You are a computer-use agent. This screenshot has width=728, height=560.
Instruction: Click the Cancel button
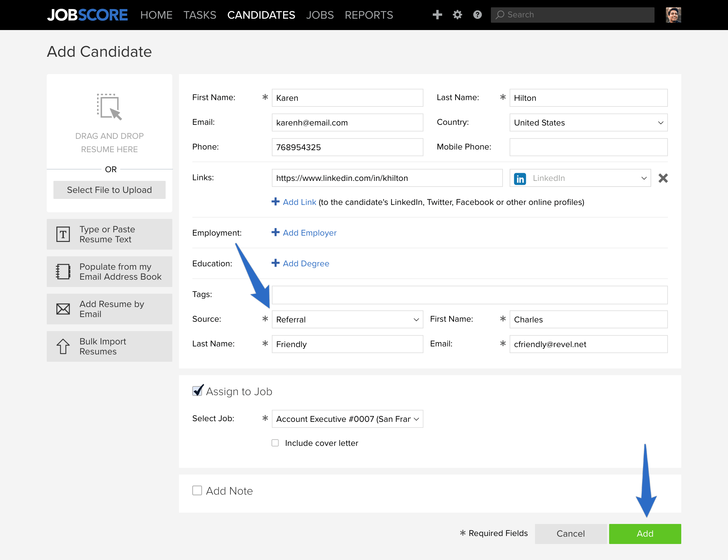tap(571, 534)
